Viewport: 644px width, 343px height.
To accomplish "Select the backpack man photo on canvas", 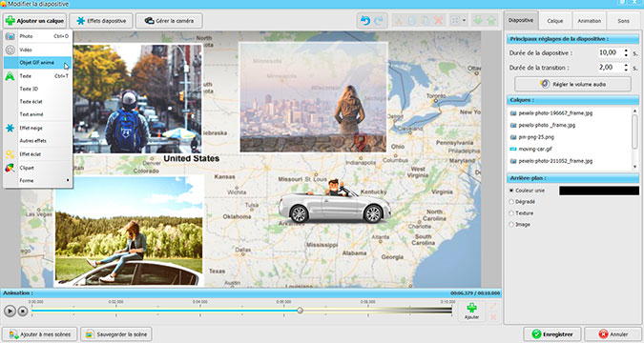I will click(x=137, y=99).
